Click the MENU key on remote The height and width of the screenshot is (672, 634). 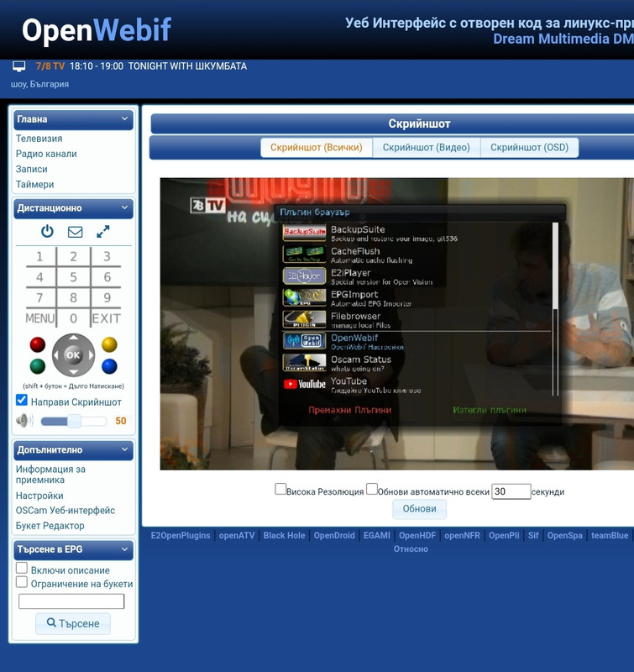point(39,318)
